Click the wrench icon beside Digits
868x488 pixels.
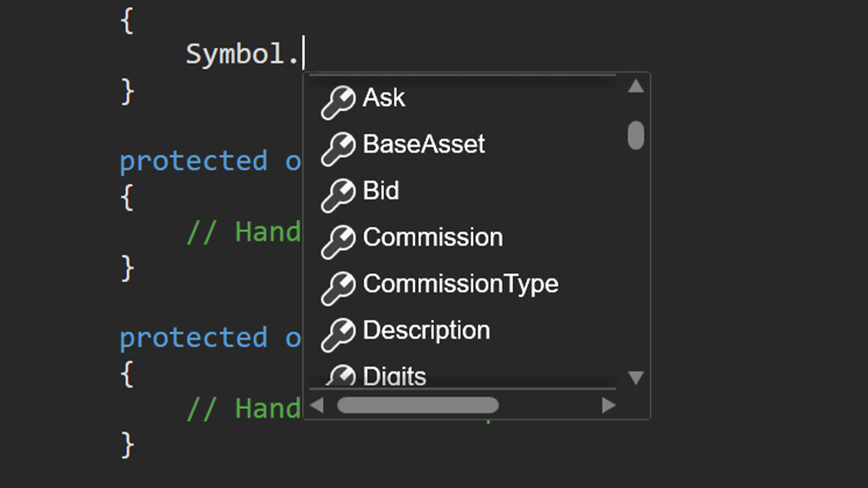[341, 375]
